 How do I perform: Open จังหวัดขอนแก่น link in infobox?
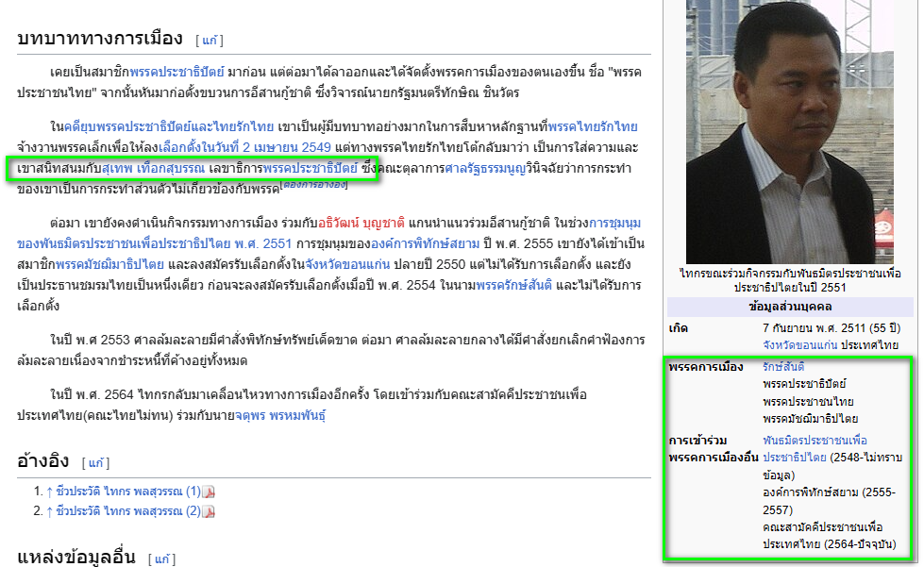click(x=799, y=345)
